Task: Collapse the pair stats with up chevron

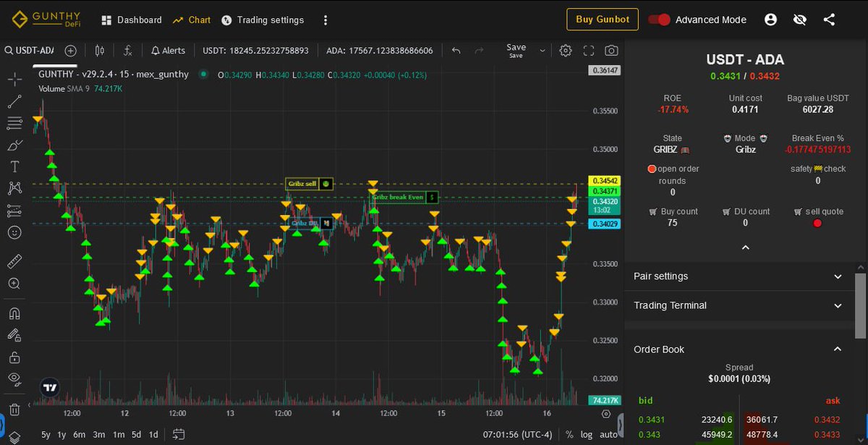Action: pyautogui.click(x=746, y=247)
